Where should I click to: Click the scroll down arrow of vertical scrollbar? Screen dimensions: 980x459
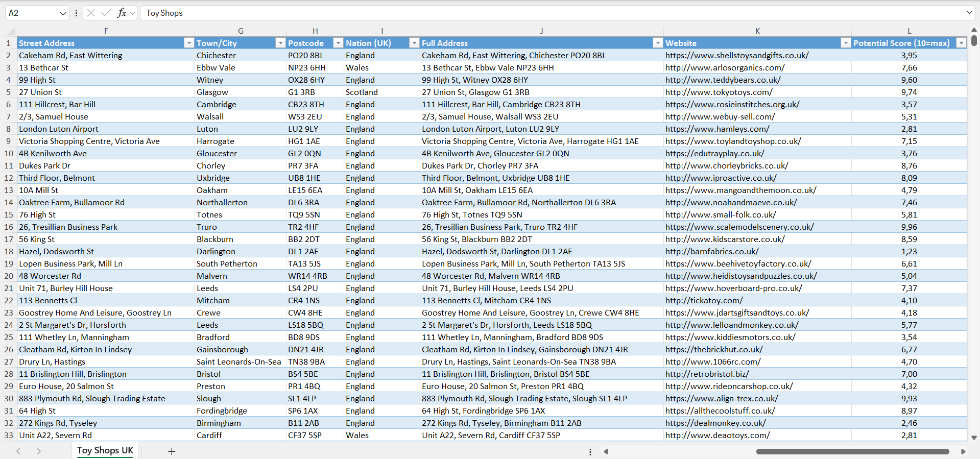click(974, 438)
